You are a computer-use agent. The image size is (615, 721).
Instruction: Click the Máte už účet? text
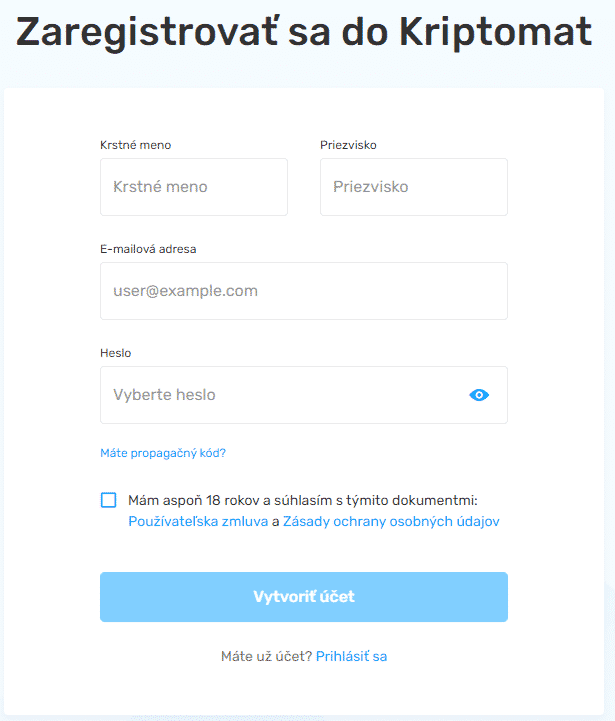[x=266, y=656]
